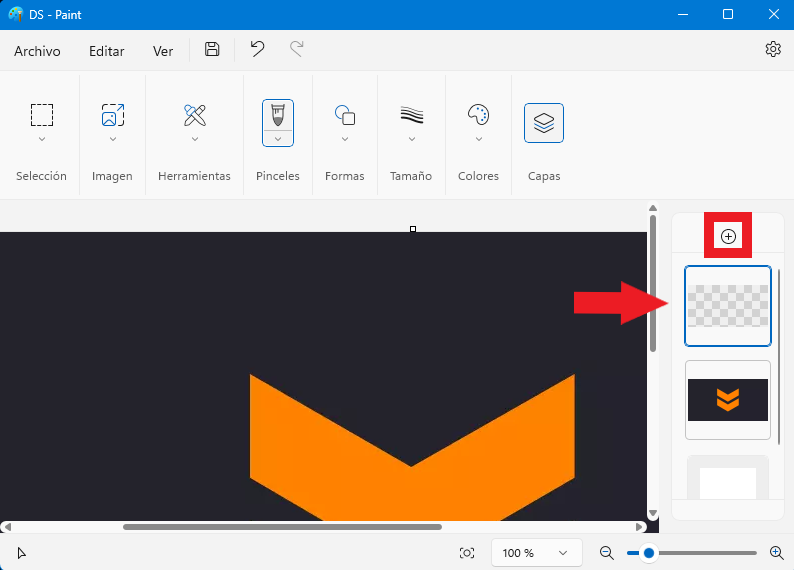Viewport: 794px width, 570px height.
Task: Expand the Formas dropdown chevron
Action: pyautogui.click(x=345, y=139)
